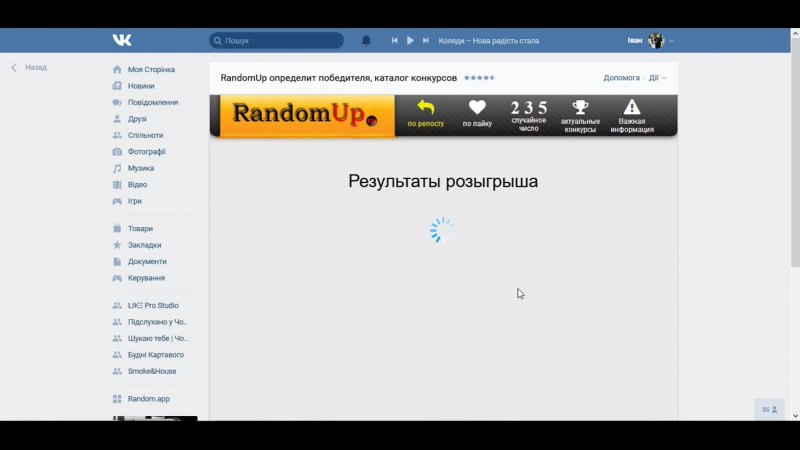
Task: Go to the previous track
Action: 395,41
